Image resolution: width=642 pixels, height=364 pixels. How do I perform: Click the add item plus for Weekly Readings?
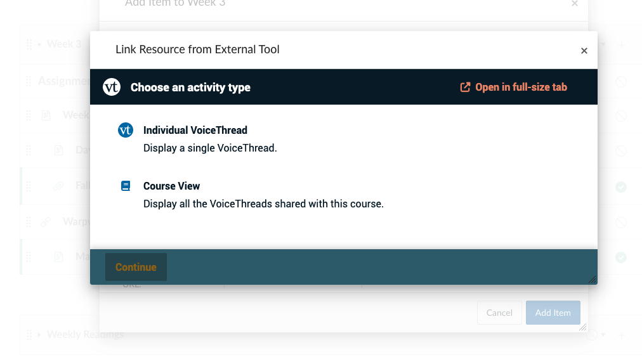(622, 335)
